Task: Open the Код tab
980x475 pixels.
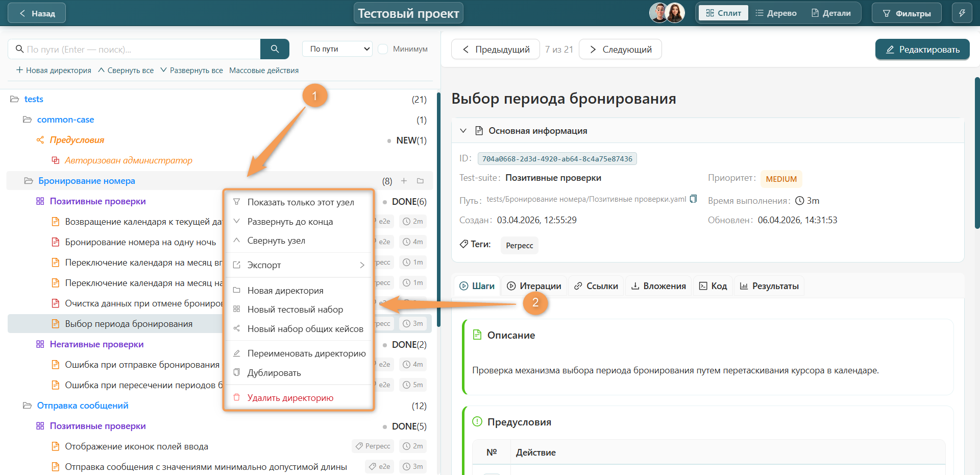Action: tap(713, 286)
